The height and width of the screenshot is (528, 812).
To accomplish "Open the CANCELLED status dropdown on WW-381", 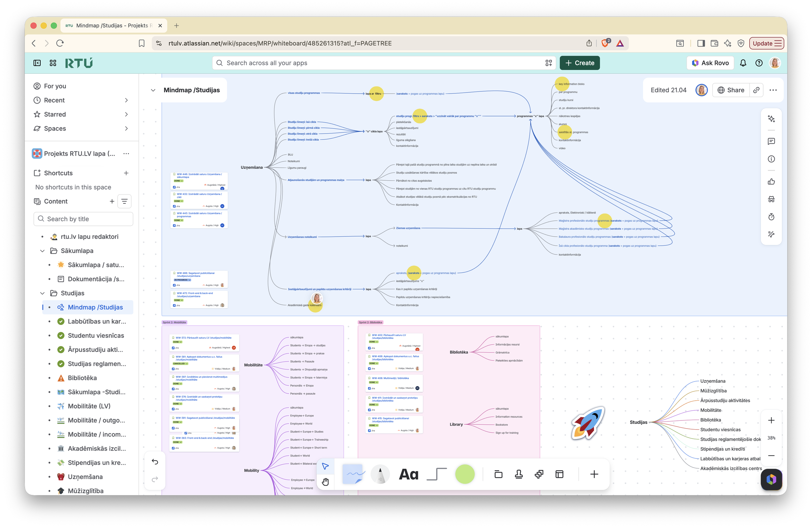I will (x=180, y=364).
